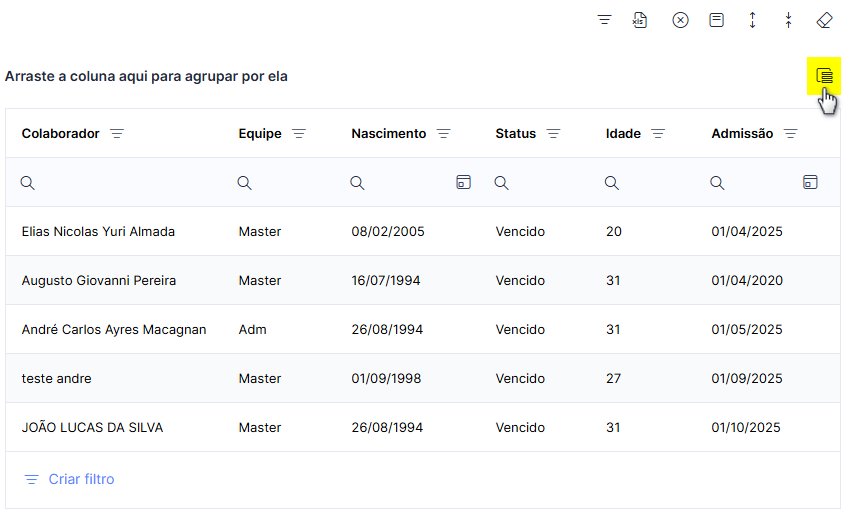
Task: Click age value '20'
Action: tap(614, 232)
